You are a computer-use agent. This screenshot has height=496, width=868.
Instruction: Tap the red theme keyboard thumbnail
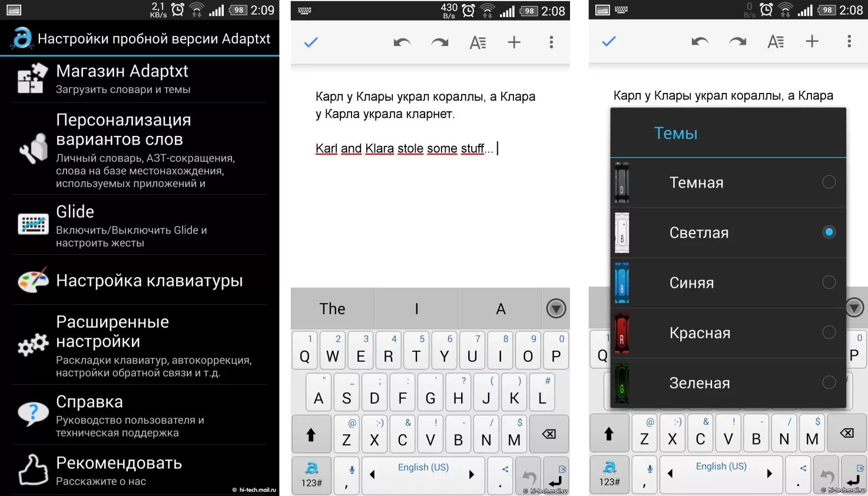pos(622,333)
